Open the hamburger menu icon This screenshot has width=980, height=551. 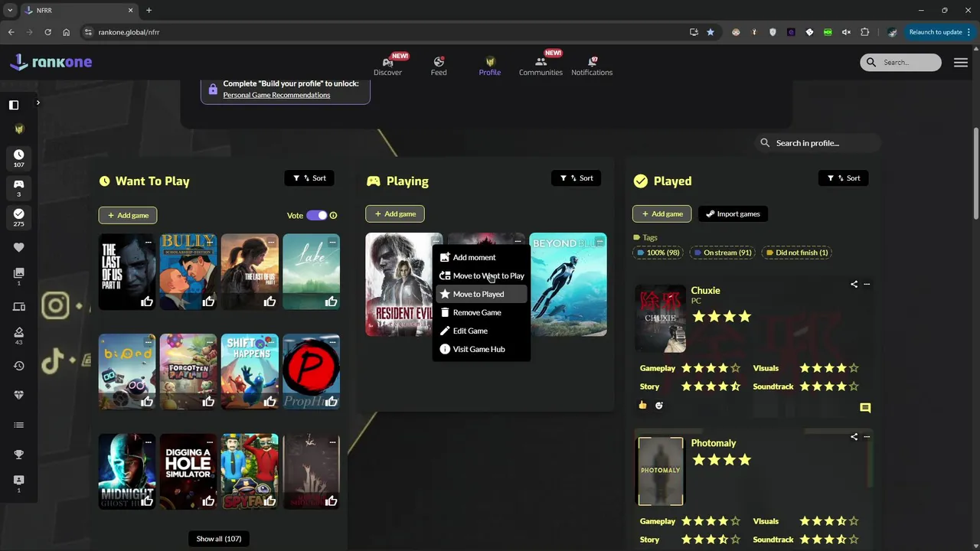coord(961,63)
